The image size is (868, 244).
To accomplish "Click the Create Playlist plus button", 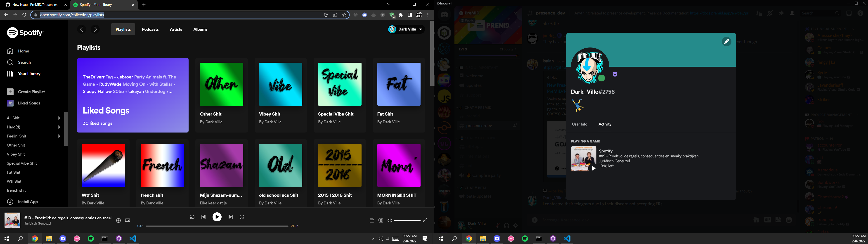I will tap(10, 92).
